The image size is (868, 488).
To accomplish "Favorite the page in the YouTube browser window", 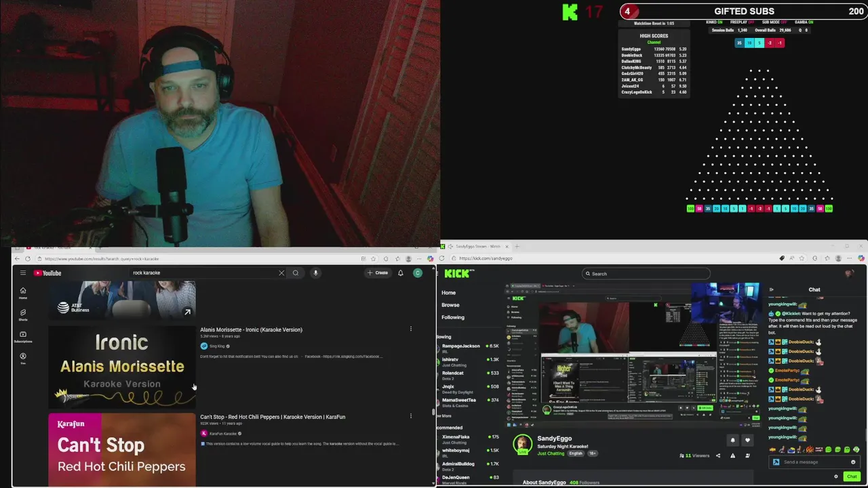I will click(373, 259).
